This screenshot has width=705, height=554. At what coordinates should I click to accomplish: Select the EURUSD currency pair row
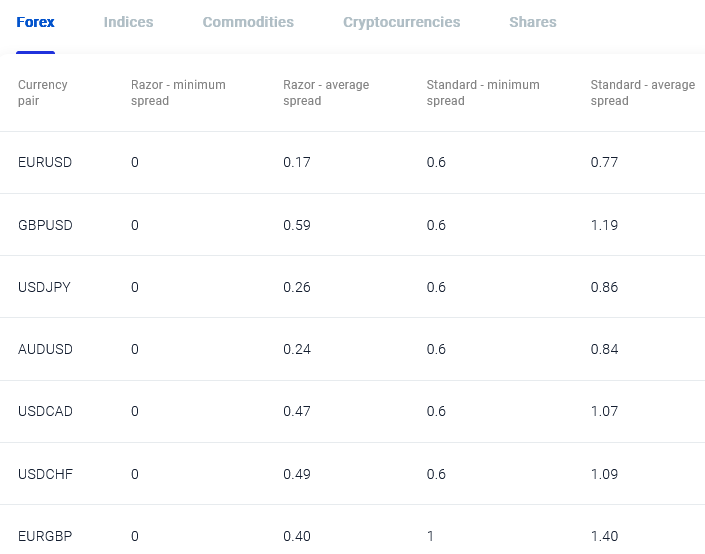tap(45, 163)
